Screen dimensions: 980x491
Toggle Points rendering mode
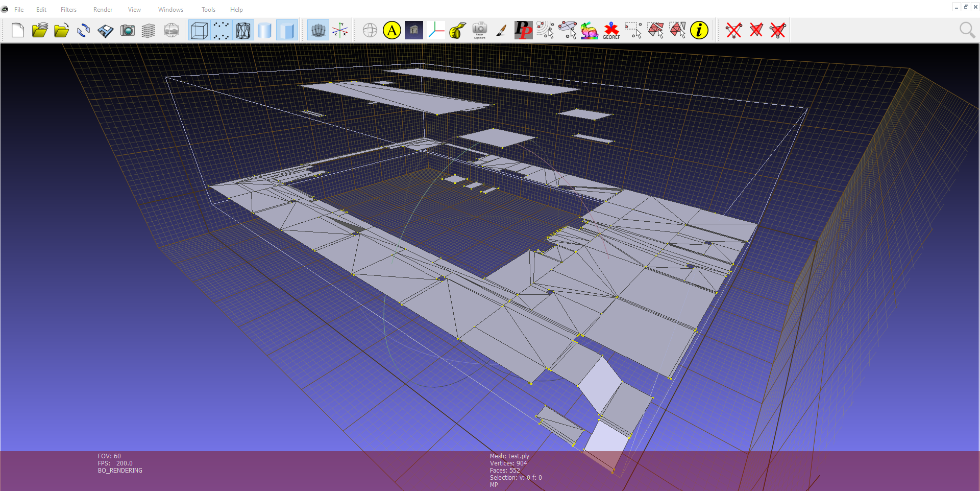(x=221, y=31)
